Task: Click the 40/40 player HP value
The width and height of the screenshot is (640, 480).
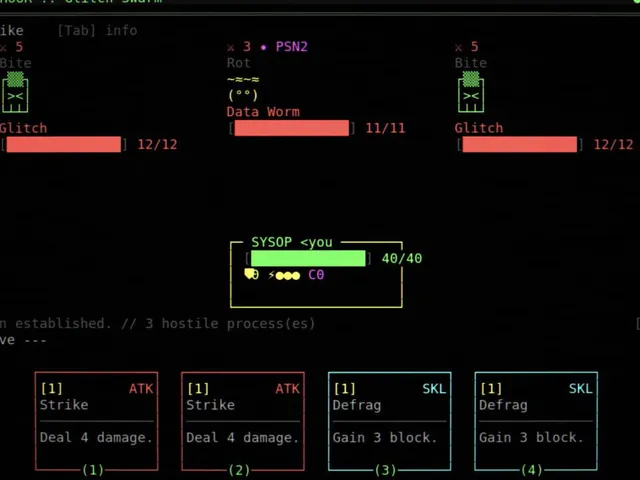Action: tap(402, 258)
